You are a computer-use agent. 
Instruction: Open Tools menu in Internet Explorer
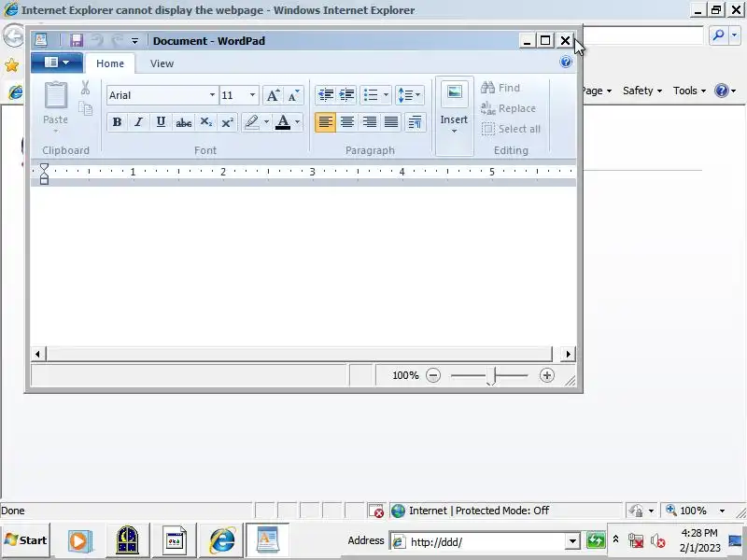tap(689, 91)
